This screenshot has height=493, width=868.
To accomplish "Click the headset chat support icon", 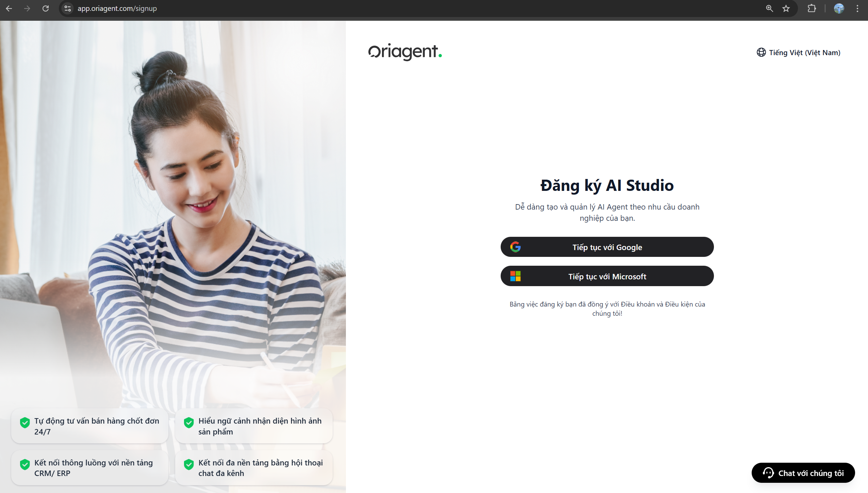I will [768, 473].
